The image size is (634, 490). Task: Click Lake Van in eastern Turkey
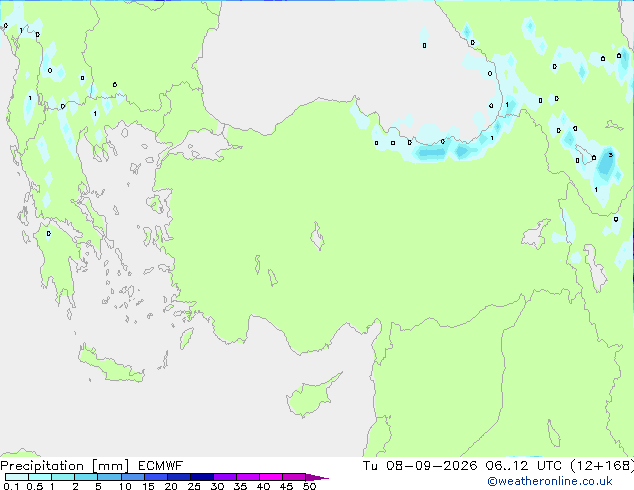(536, 234)
